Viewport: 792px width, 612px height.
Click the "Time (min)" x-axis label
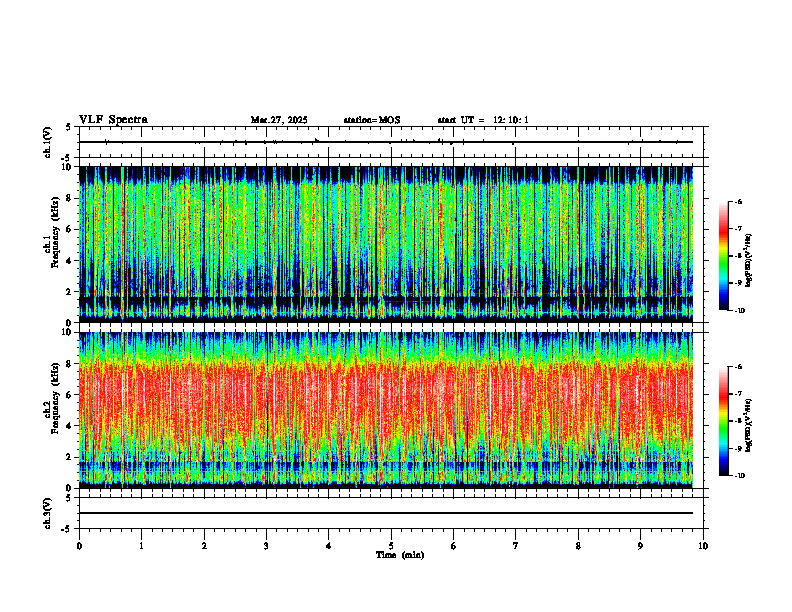(400, 555)
